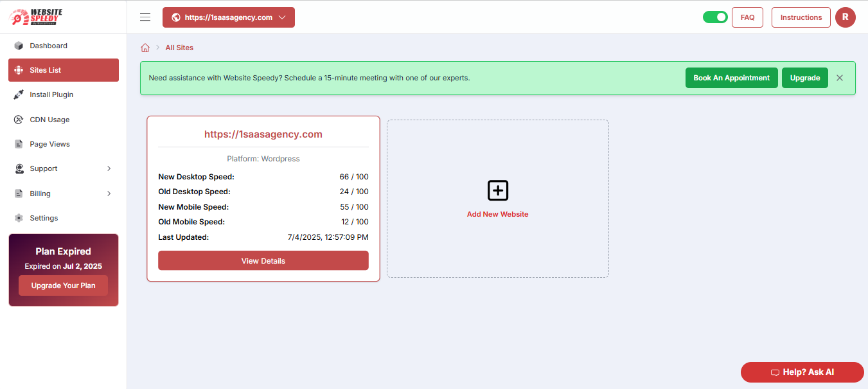Screen dimensions: 868x389
Task: Open the Instructions button
Action: pos(801,17)
